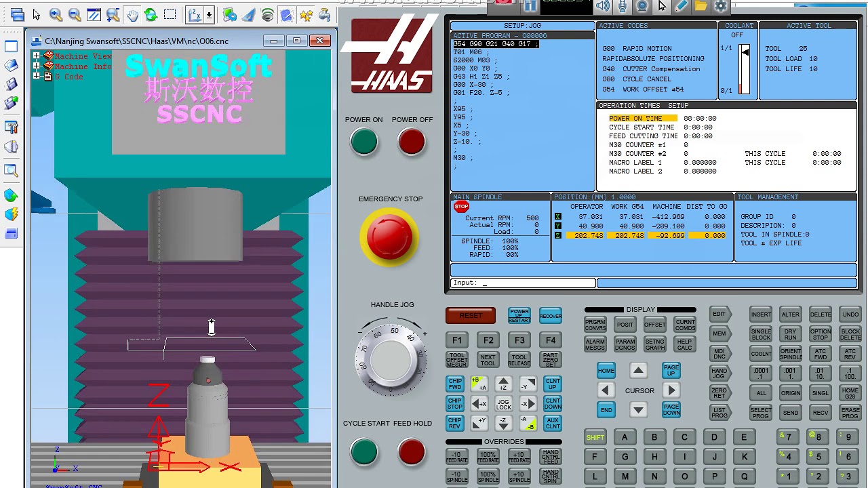
Task: Click the HOME G28 key
Action: pos(850,393)
